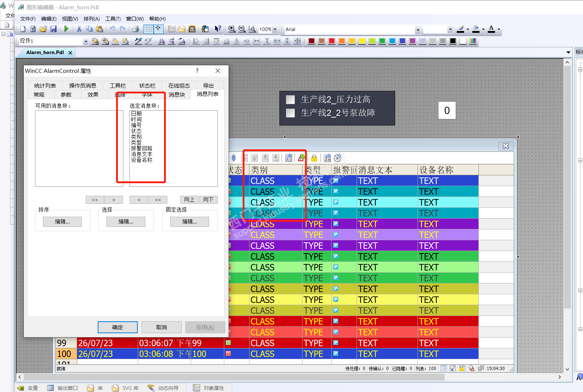The height and width of the screenshot is (392, 583).
Task: Zoom out with the magnifier minus icon
Action: coord(242,29)
